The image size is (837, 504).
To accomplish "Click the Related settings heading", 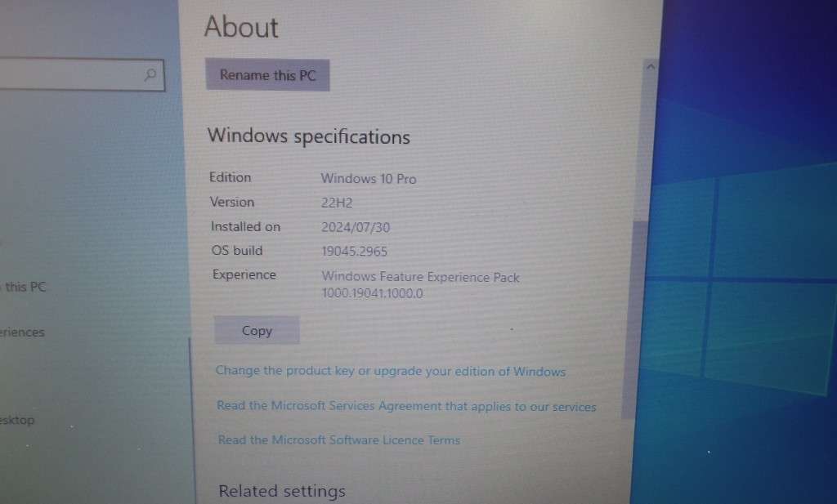I will pos(282,491).
